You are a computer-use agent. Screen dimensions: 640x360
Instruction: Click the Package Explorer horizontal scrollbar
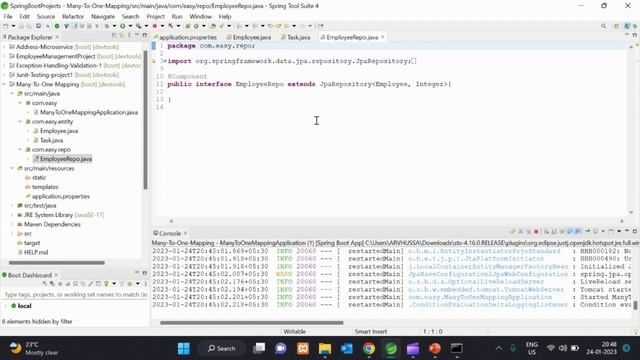[x=57, y=262]
